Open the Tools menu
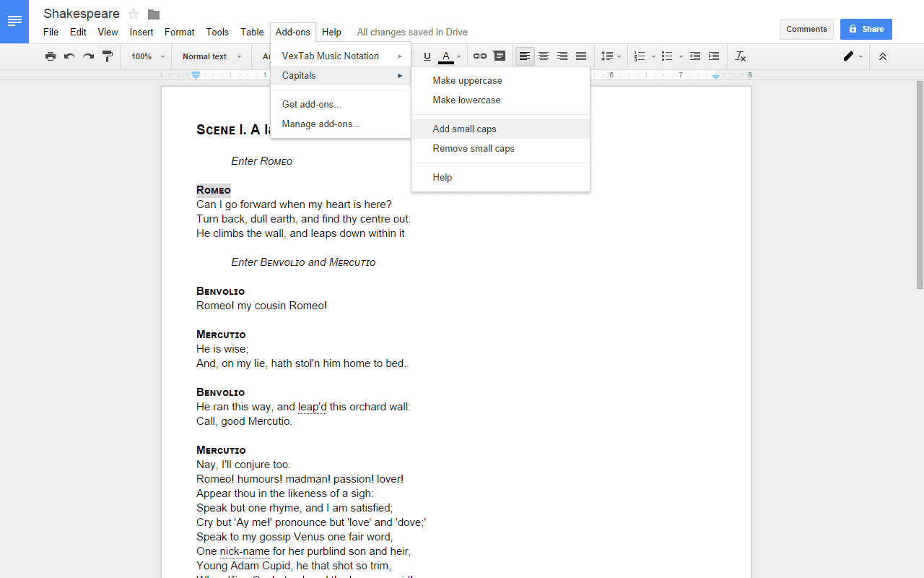924x578 pixels. (217, 32)
